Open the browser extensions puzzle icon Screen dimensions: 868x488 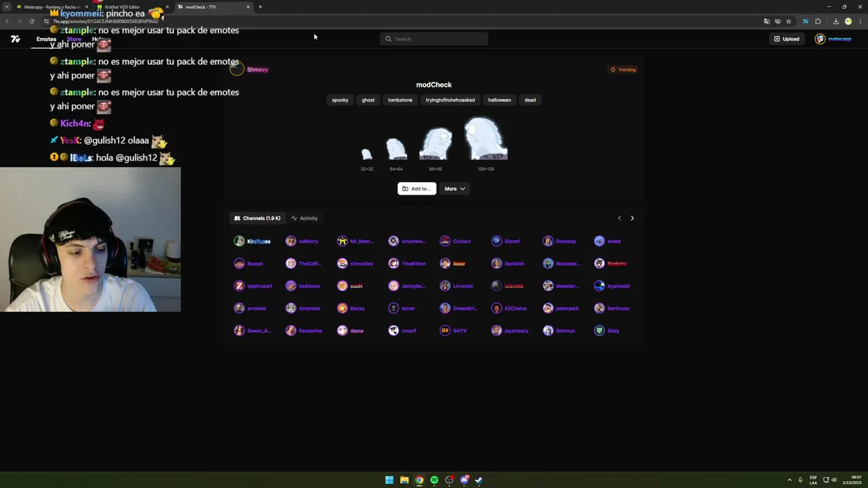pyautogui.click(x=818, y=21)
